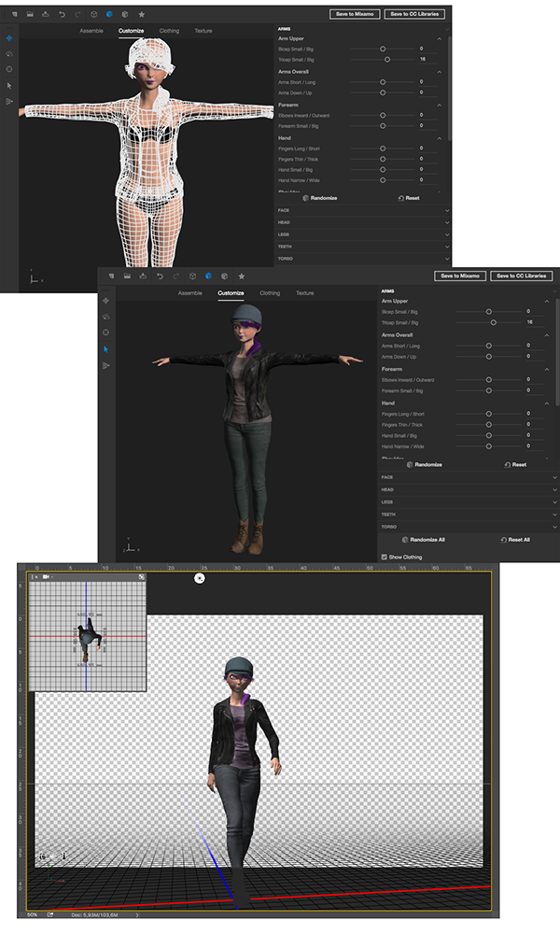Click the export tray icon in the wireframe Fuse window

click(x=45, y=14)
